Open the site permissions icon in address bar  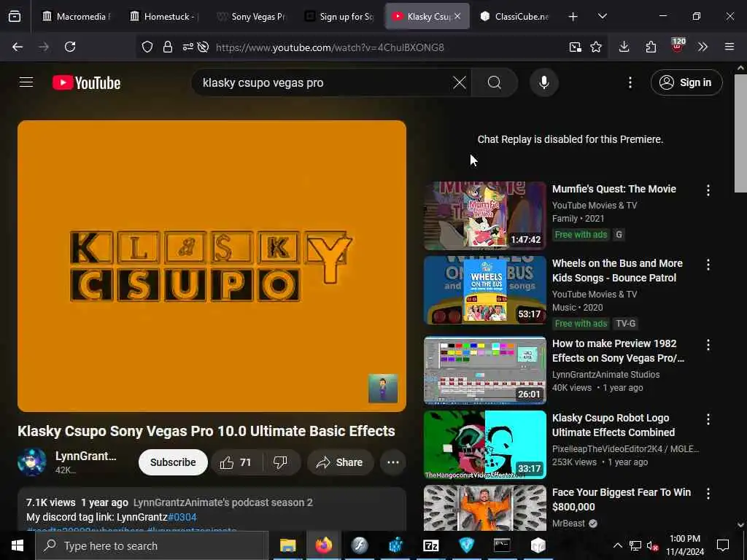tap(187, 47)
